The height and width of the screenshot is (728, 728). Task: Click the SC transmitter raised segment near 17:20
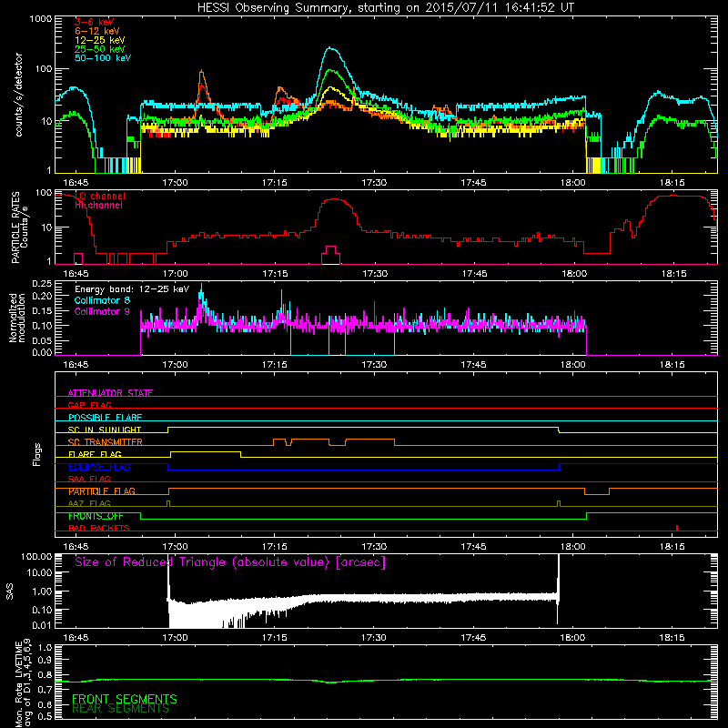click(x=309, y=440)
